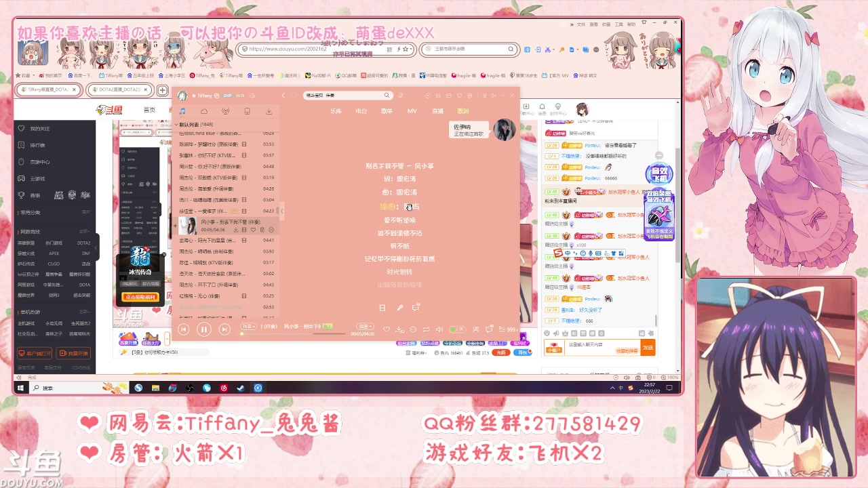The image size is (868, 488).
Task: Click 客户端打开 button
Action: [35, 353]
